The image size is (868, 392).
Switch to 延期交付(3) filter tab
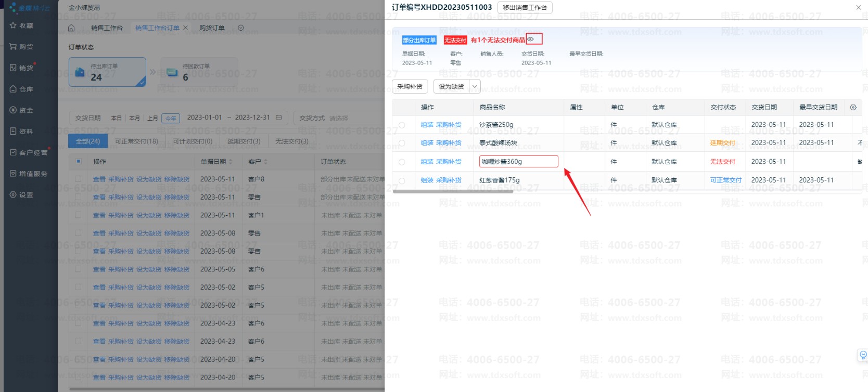[244, 141]
